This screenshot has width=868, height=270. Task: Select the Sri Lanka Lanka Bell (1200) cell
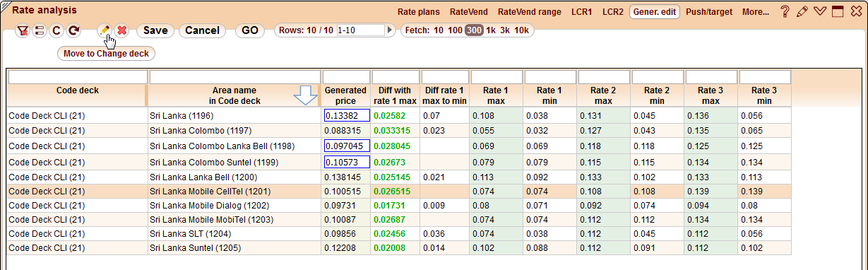point(234,177)
